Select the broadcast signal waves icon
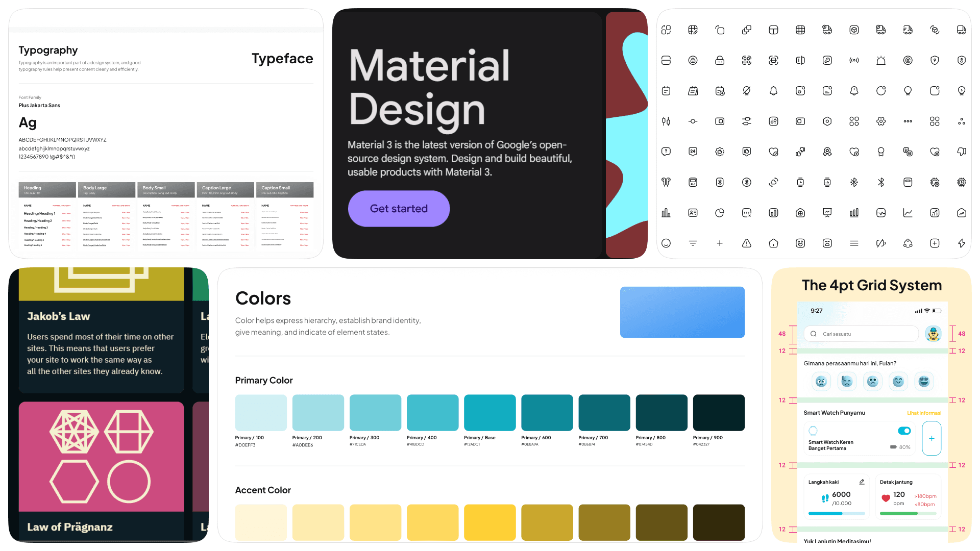 [854, 60]
